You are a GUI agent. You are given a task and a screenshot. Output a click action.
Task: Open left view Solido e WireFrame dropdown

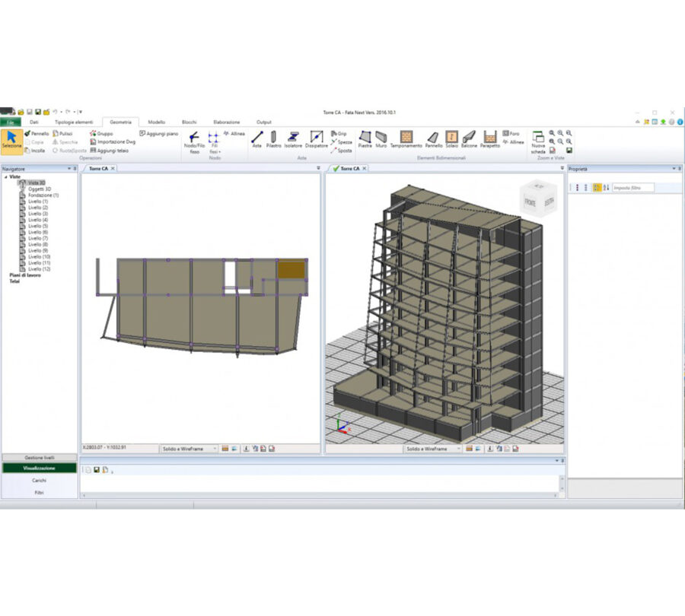click(x=190, y=449)
